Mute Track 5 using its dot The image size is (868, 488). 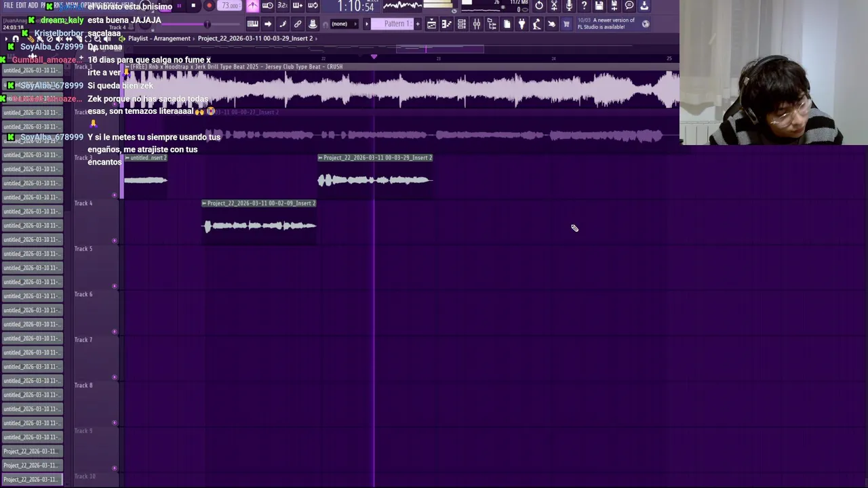point(115,286)
